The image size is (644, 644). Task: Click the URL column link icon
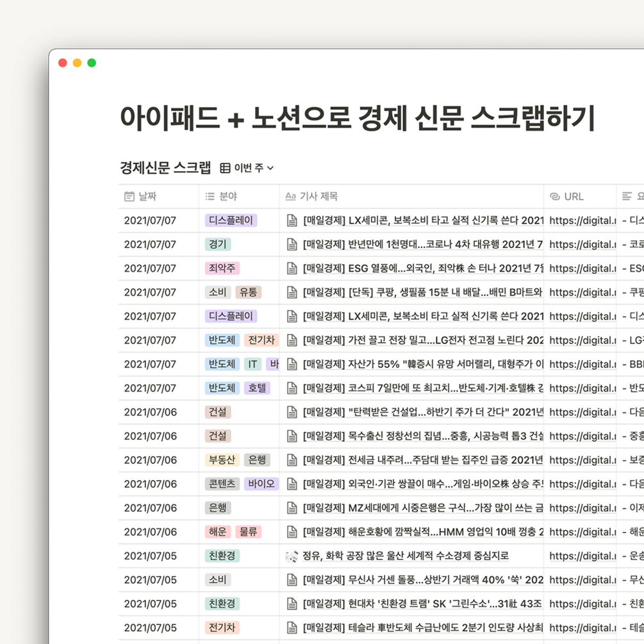click(555, 197)
